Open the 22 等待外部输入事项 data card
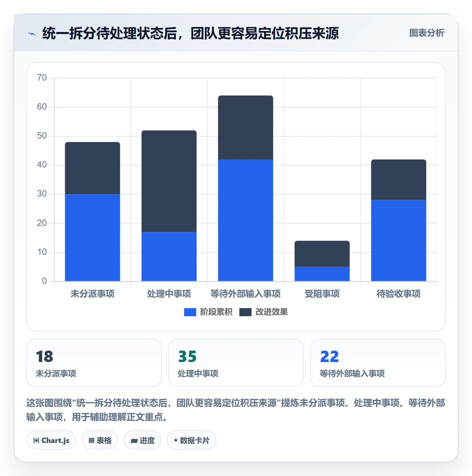Image resolution: width=472 pixels, height=476 pixels. tap(378, 363)
